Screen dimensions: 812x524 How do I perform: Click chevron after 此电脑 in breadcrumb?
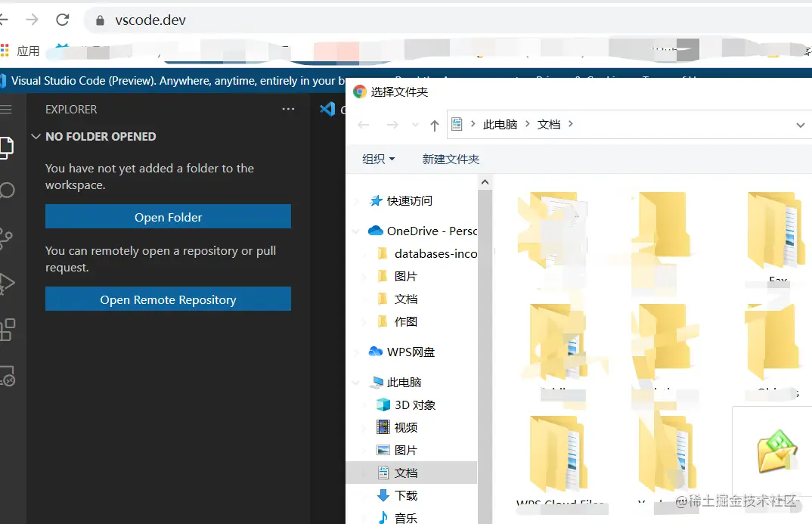click(x=528, y=124)
